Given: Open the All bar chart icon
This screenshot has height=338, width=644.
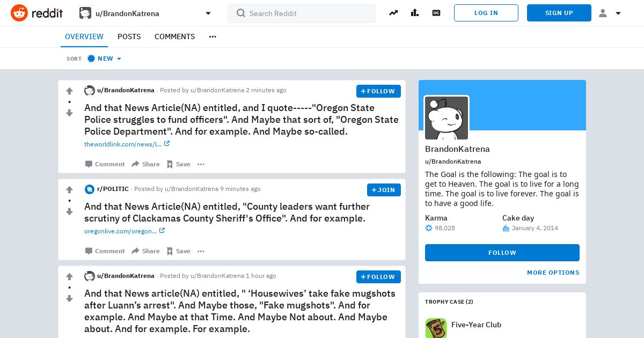Looking at the screenshot, I should tap(415, 13).
